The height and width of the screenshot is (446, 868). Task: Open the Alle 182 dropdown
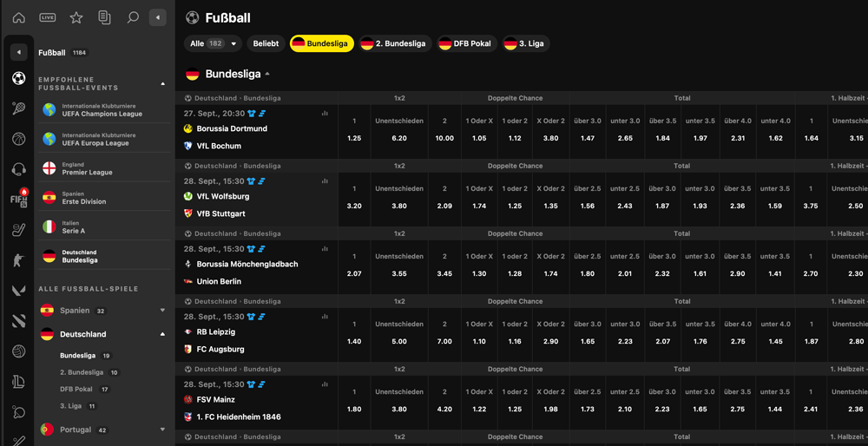tap(214, 43)
